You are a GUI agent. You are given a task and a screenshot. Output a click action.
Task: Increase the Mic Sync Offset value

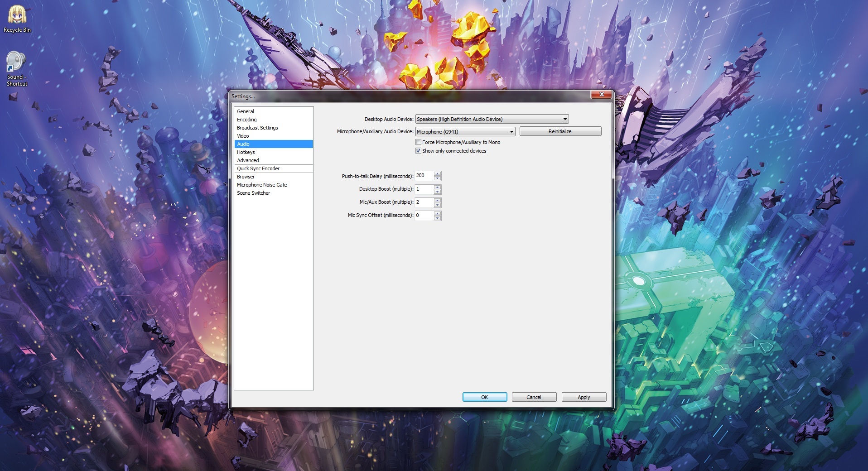tap(438, 213)
